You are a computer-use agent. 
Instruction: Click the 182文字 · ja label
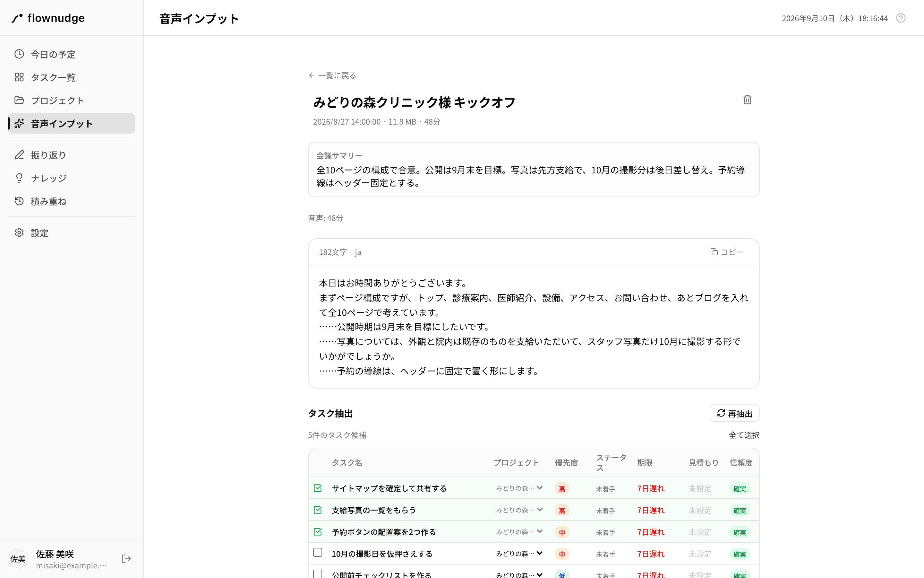(340, 252)
